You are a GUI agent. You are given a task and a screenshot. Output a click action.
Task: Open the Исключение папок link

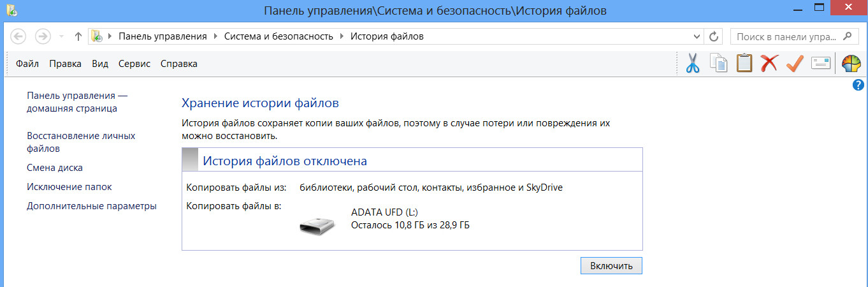pos(69,187)
